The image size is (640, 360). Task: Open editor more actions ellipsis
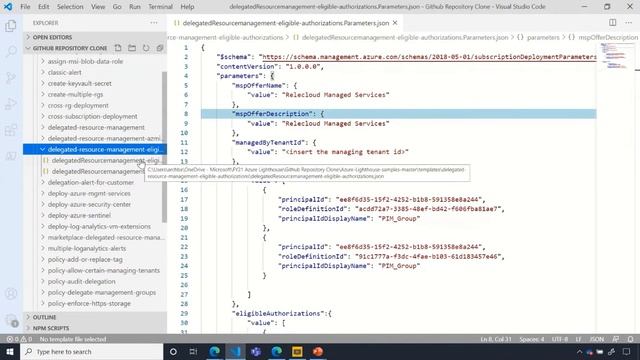coord(629,23)
